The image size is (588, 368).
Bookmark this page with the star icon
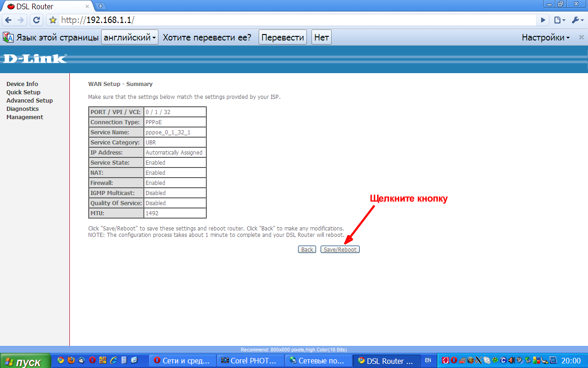point(53,20)
